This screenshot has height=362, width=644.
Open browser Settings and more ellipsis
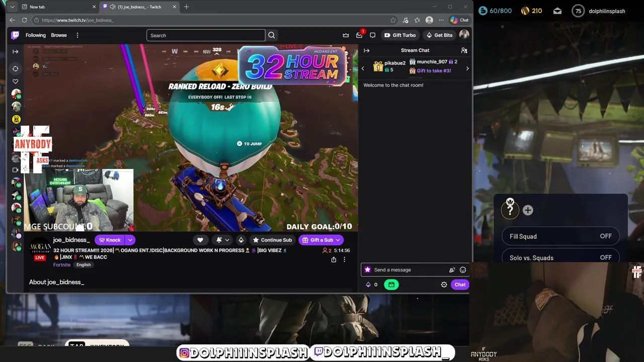pyautogui.click(x=441, y=20)
